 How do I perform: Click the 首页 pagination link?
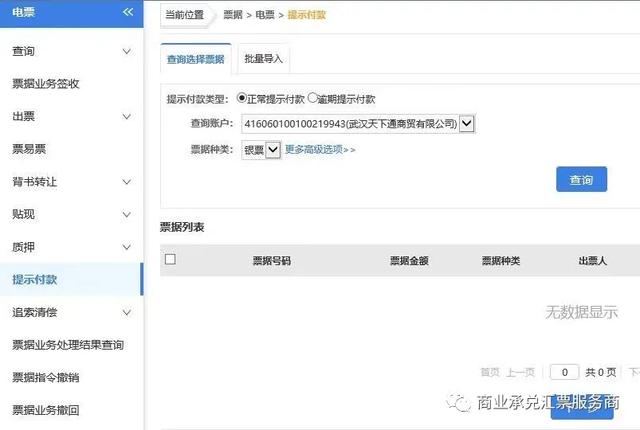coord(490,372)
